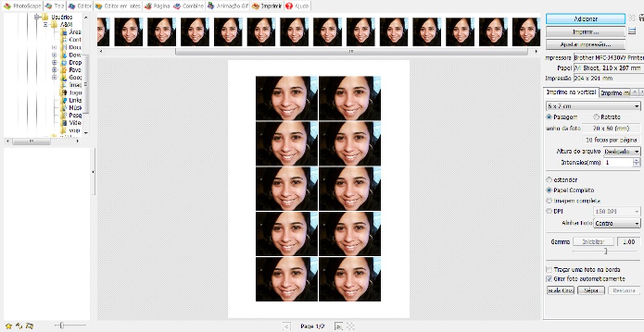Select the Músi folder icon
The width and height of the screenshot is (644, 332).
(x=63, y=108)
